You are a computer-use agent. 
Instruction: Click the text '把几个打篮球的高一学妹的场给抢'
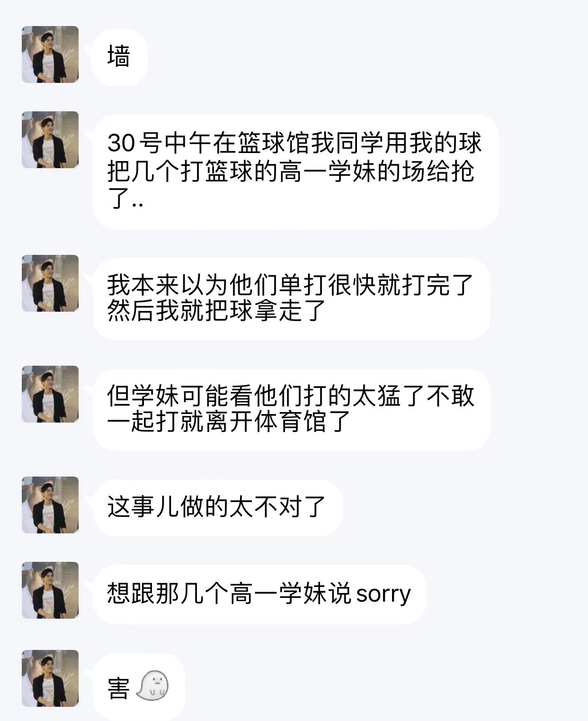click(x=291, y=171)
